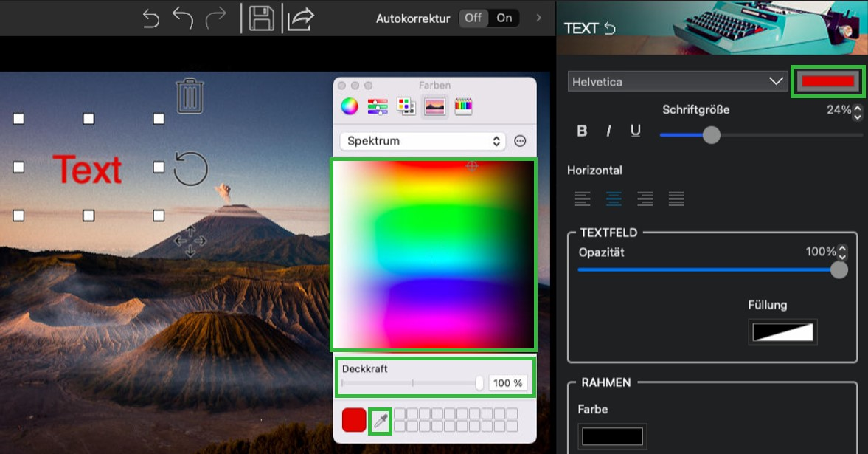Image resolution: width=868 pixels, height=454 pixels.
Task: Click the undo arrow button
Action: pyautogui.click(x=183, y=18)
